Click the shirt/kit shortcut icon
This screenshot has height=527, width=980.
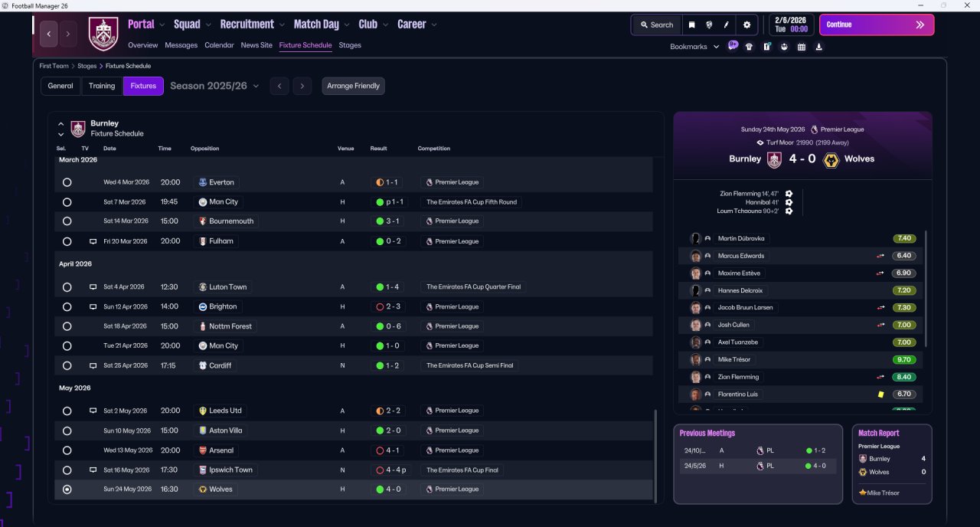[749, 47]
